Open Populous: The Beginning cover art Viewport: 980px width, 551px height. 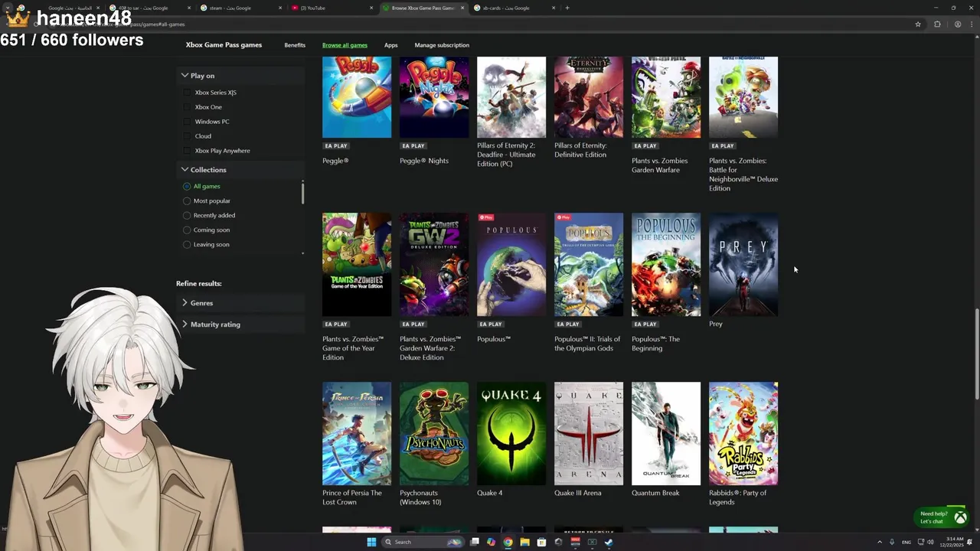666,265
